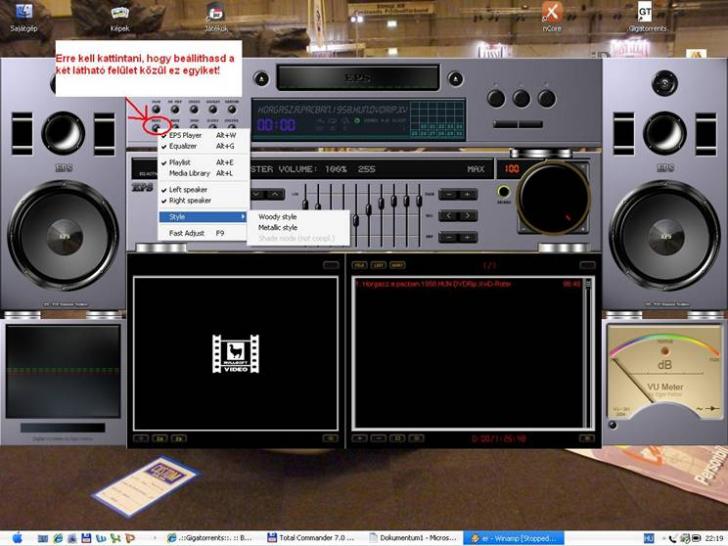Viewport: 728px width, 546px height.
Task: Open Dokumentum1 Microsoft Word taskbar button
Action: coord(415,538)
